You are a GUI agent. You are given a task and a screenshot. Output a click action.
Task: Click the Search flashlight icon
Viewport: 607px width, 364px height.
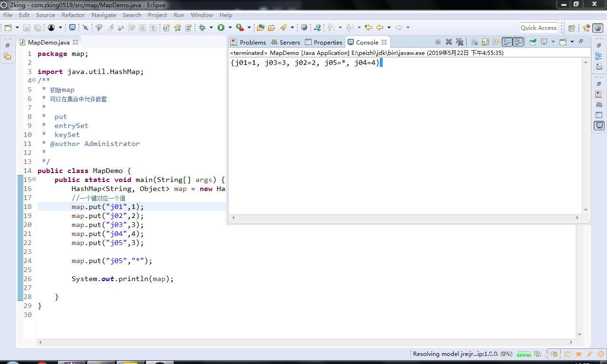pyautogui.click(x=283, y=27)
